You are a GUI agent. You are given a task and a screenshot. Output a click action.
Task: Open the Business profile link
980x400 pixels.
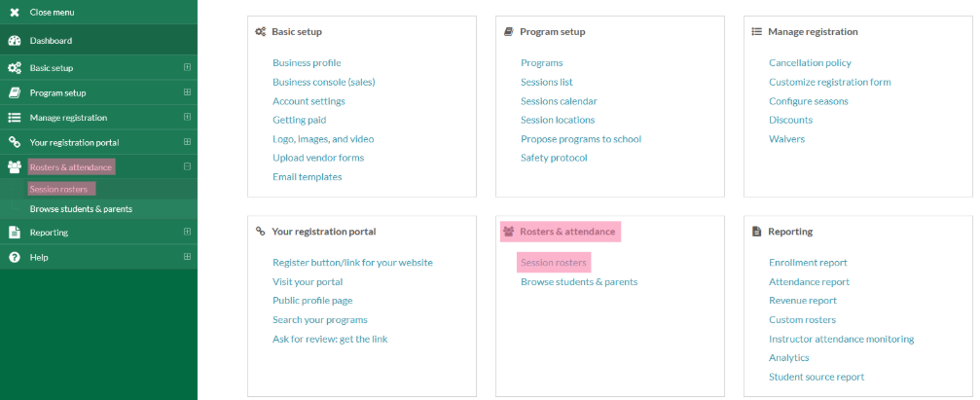click(307, 63)
